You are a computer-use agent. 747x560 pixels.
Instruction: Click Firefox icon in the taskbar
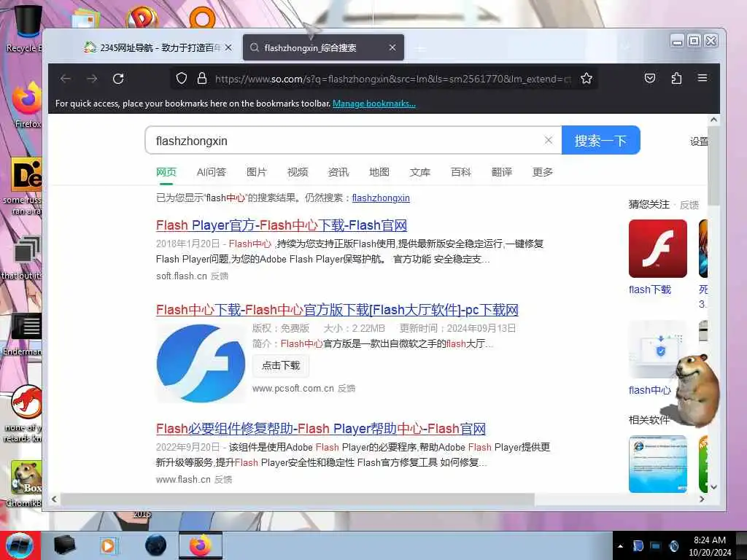[201, 545]
